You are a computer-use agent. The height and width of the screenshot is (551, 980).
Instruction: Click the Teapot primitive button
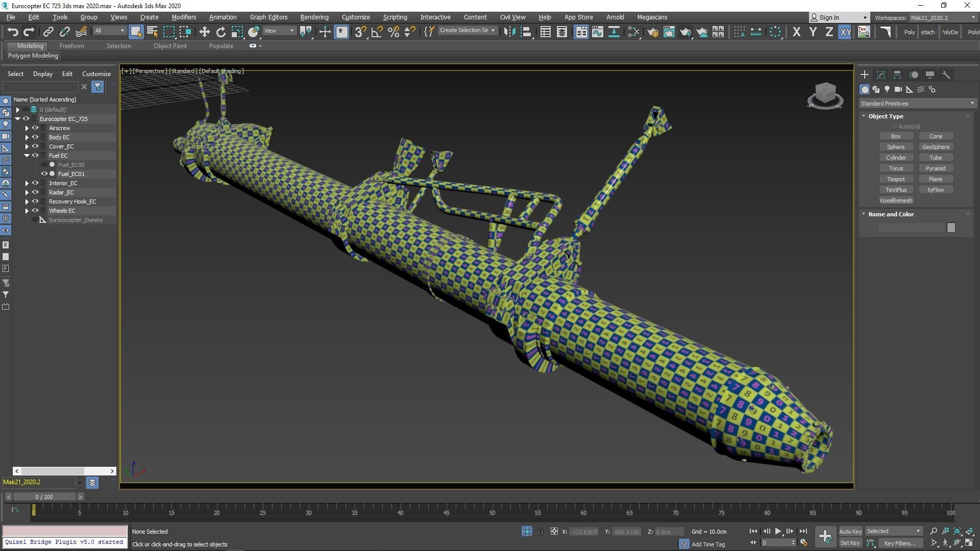[x=895, y=179]
